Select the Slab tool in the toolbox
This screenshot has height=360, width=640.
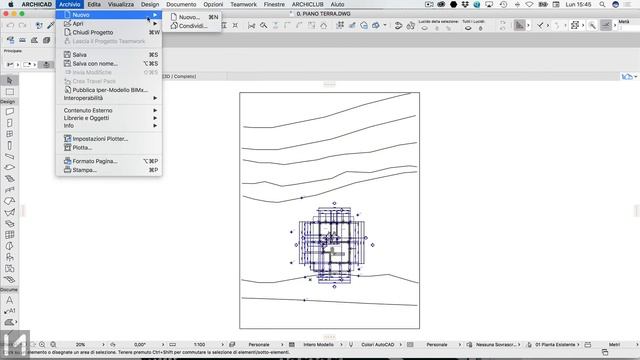10,167
